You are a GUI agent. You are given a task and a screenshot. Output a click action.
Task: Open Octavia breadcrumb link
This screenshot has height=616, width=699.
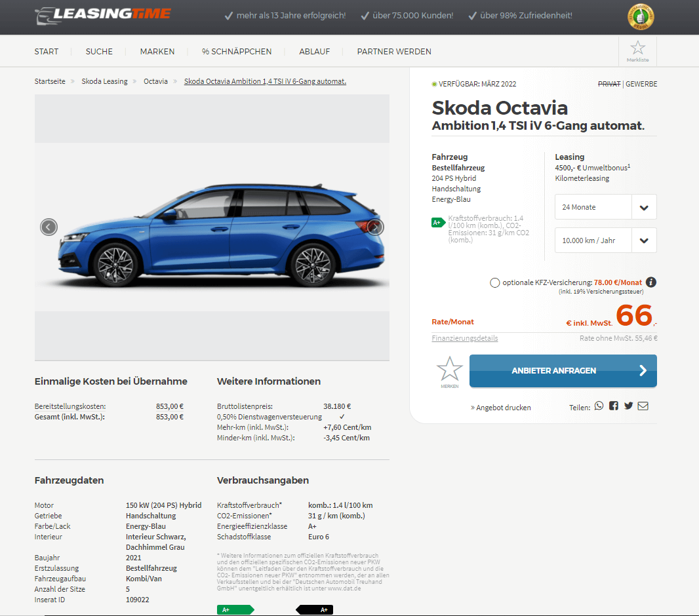pos(155,81)
